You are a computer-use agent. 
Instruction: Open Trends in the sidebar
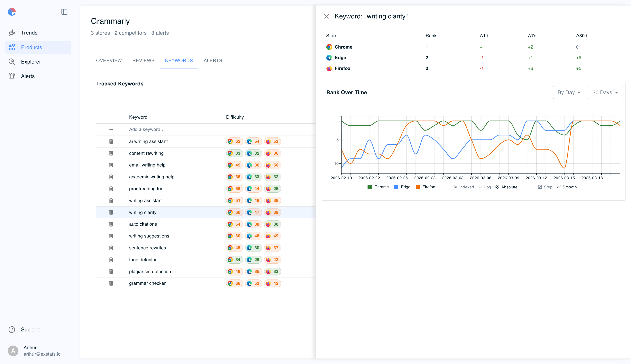click(x=29, y=33)
